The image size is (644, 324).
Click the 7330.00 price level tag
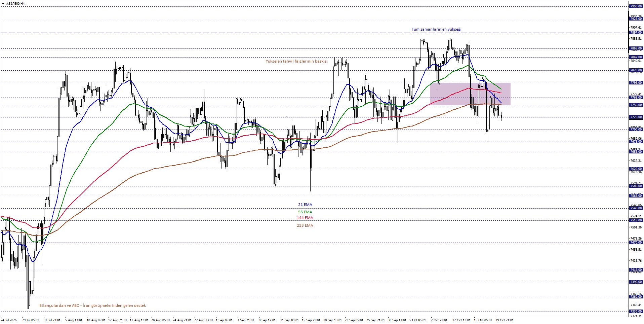(x=636, y=312)
